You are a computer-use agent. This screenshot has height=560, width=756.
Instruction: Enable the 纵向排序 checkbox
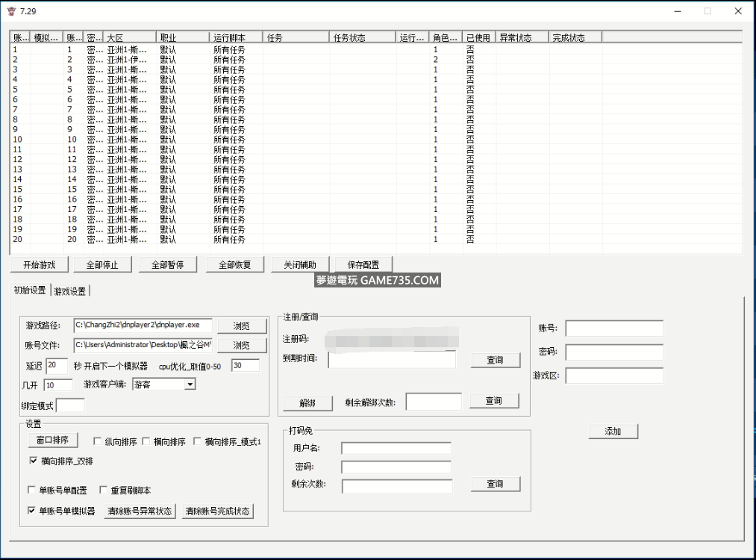pos(98,441)
